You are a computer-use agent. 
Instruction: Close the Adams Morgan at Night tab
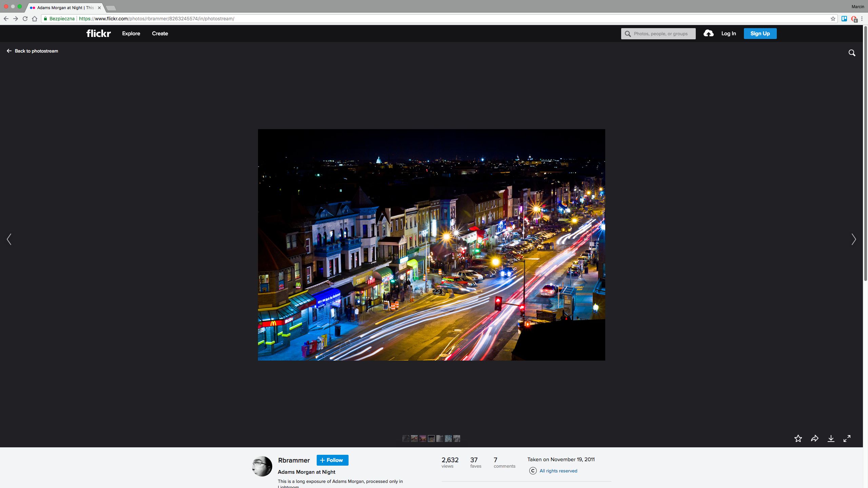point(99,7)
